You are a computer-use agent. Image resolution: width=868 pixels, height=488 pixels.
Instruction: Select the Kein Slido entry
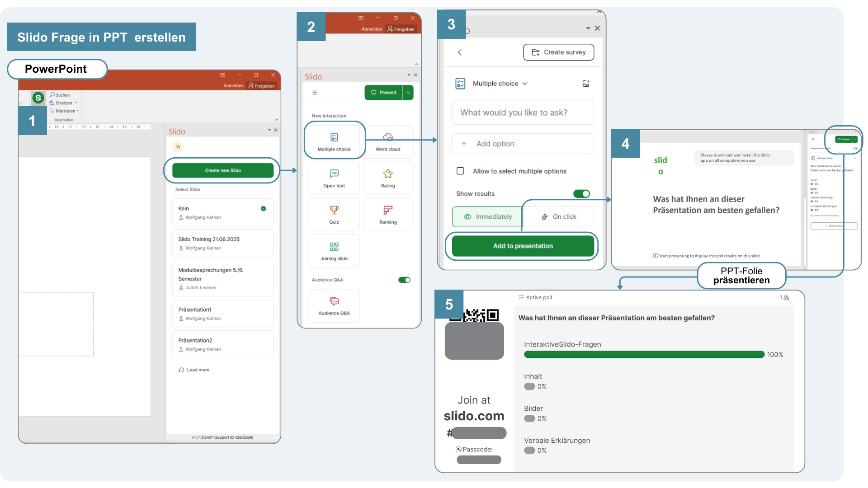tap(223, 212)
